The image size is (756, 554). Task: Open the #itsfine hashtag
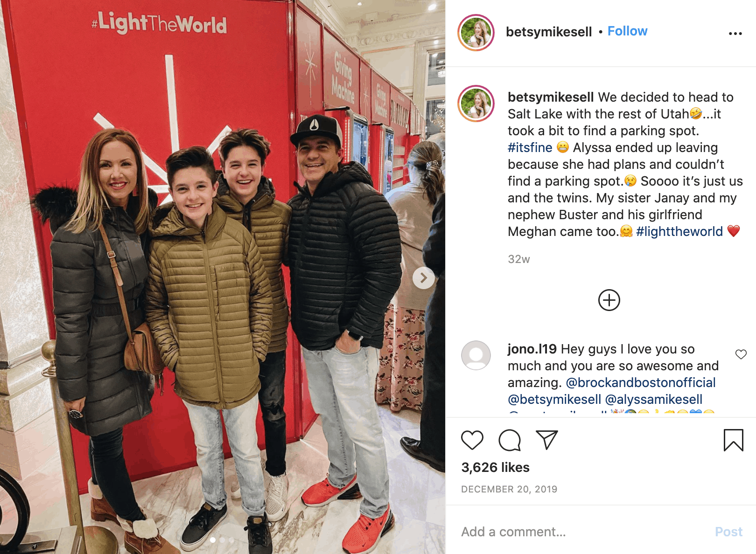click(x=530, y=147)
